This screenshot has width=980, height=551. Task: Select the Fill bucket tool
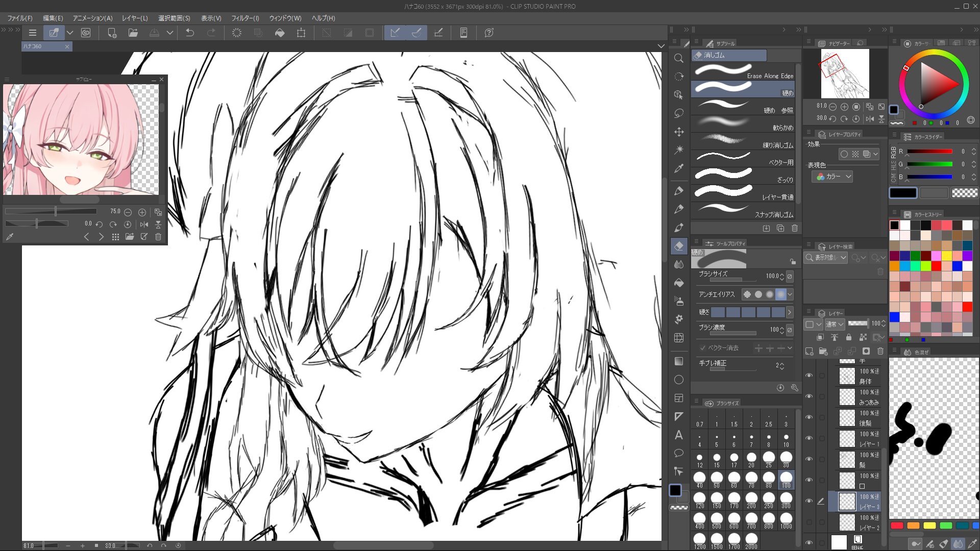(678, 282)
